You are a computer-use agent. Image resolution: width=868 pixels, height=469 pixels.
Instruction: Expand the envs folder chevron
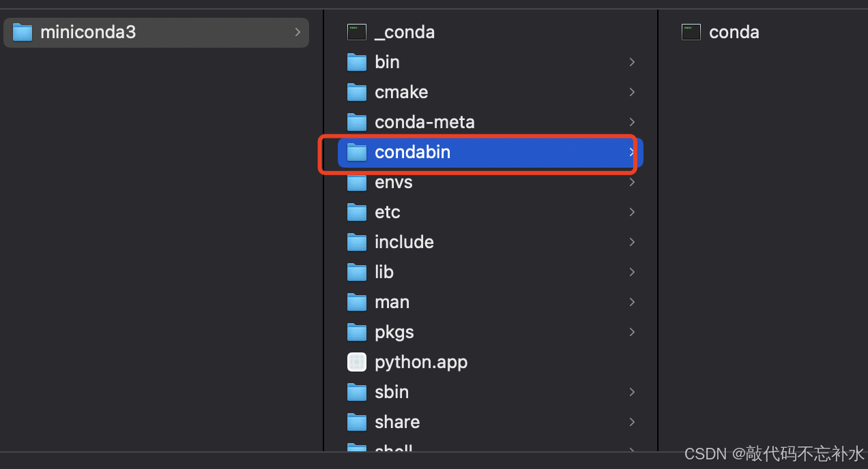tap(632, 182)
